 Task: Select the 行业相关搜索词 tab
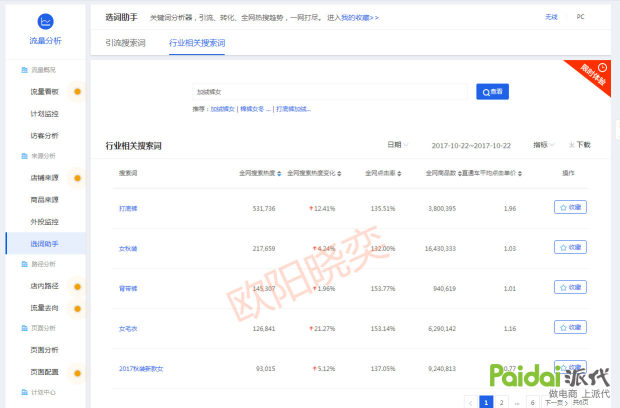pos(197,43)
